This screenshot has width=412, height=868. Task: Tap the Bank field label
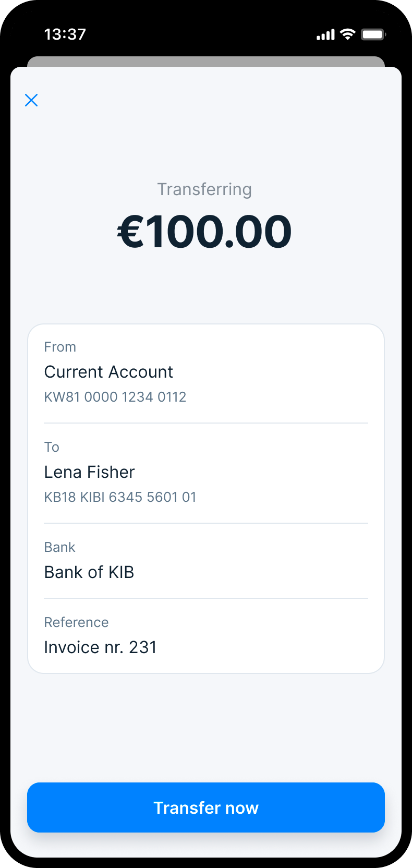[x=59, y=547]
